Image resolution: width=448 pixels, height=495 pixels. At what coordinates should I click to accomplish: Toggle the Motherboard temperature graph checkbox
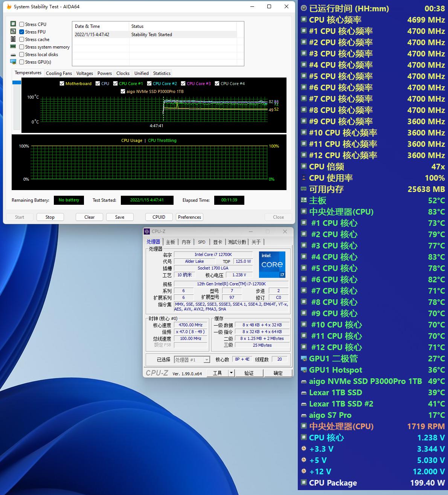click(x=62, y=84)
